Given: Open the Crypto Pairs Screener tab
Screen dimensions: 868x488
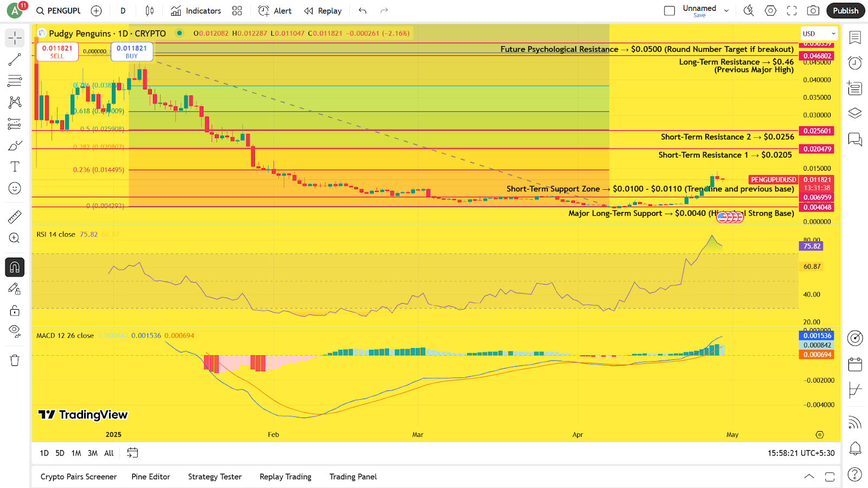Looking at the screenshot, I should [79, 477].
